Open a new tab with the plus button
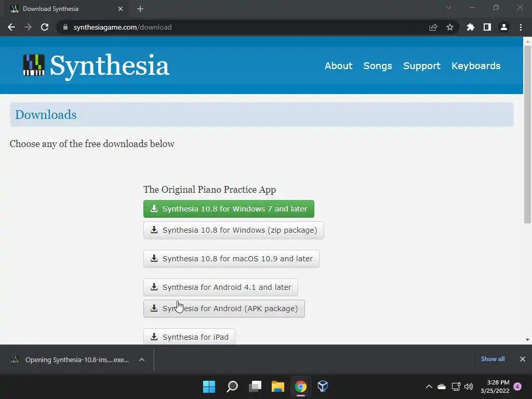This screenshot has height=399, width=532. click(140, 9)
